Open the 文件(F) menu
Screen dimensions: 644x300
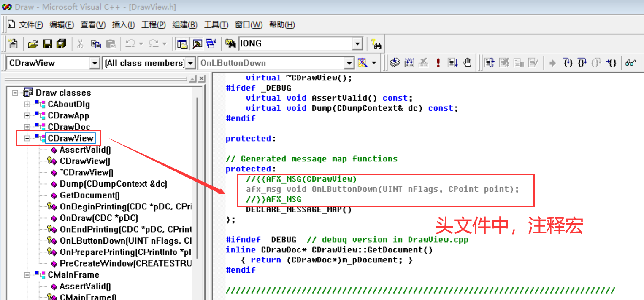[31, 25]
